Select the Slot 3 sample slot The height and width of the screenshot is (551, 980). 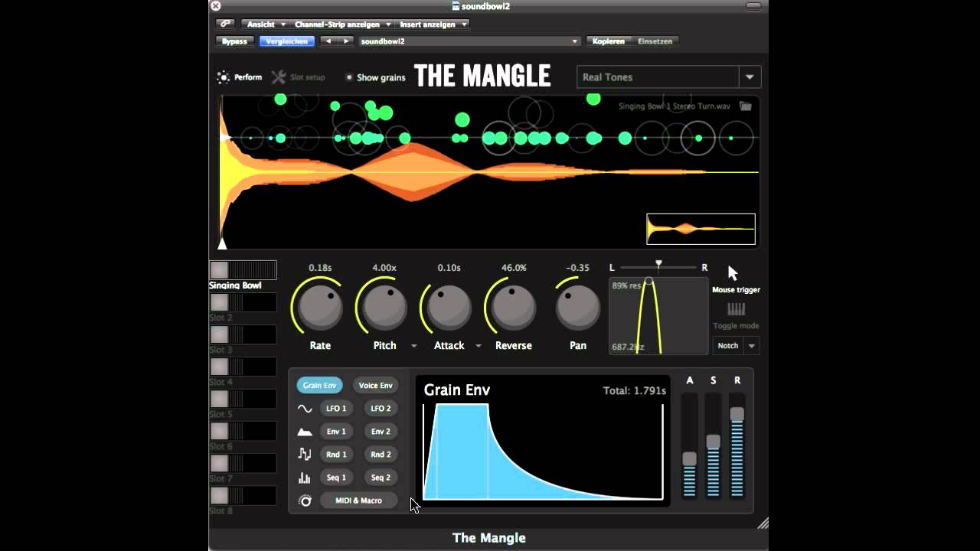coord(243,334)
